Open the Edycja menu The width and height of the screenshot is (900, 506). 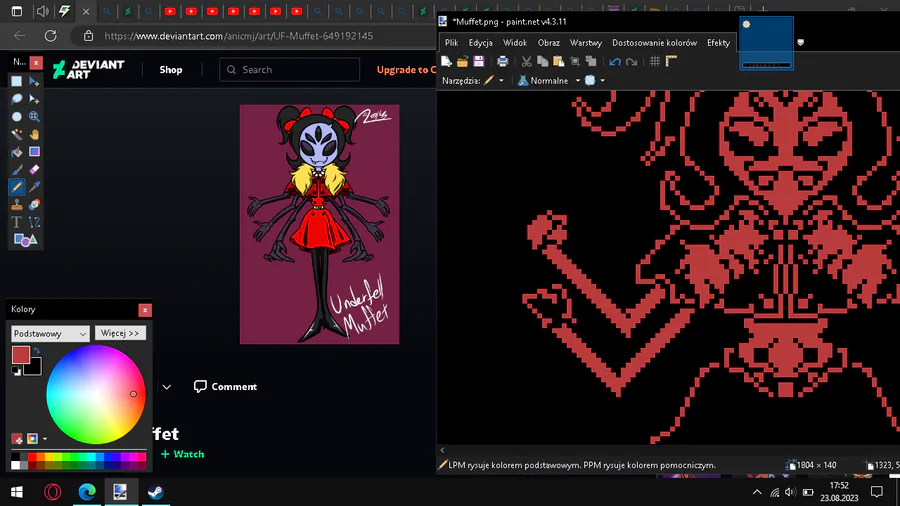tap(480, 43)
